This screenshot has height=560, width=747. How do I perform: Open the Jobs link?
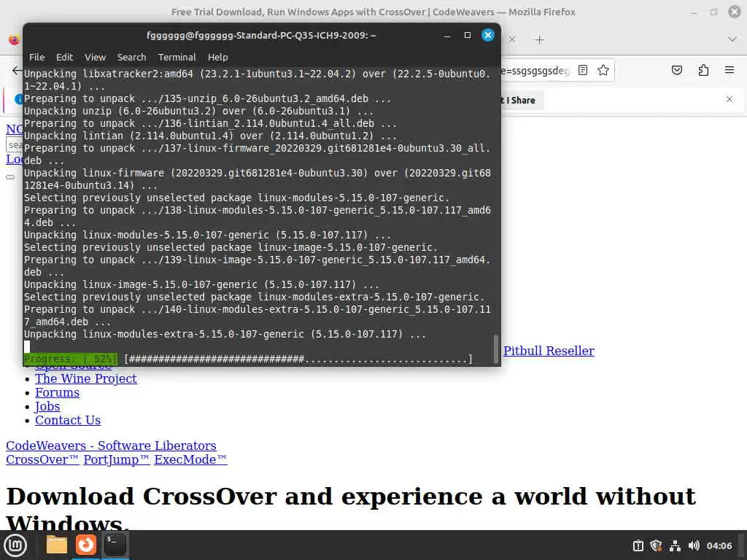pyautogui.click(x=47, y=406)
